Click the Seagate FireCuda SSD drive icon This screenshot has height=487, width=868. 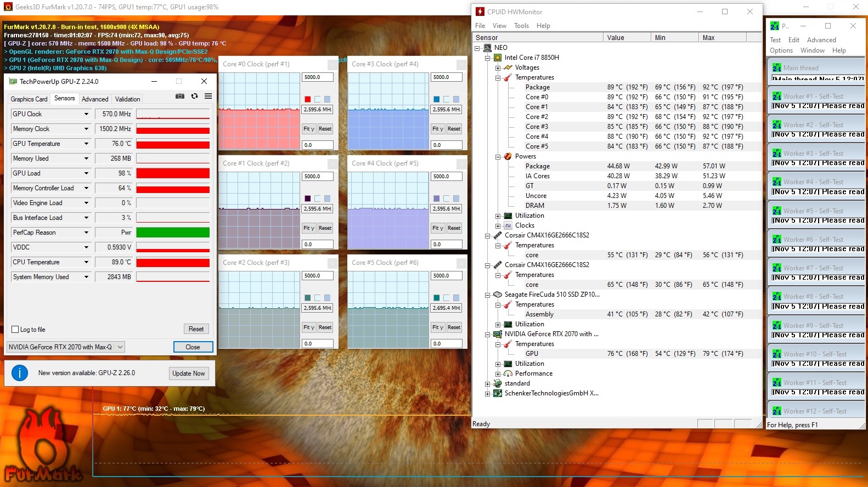(498, 295)
